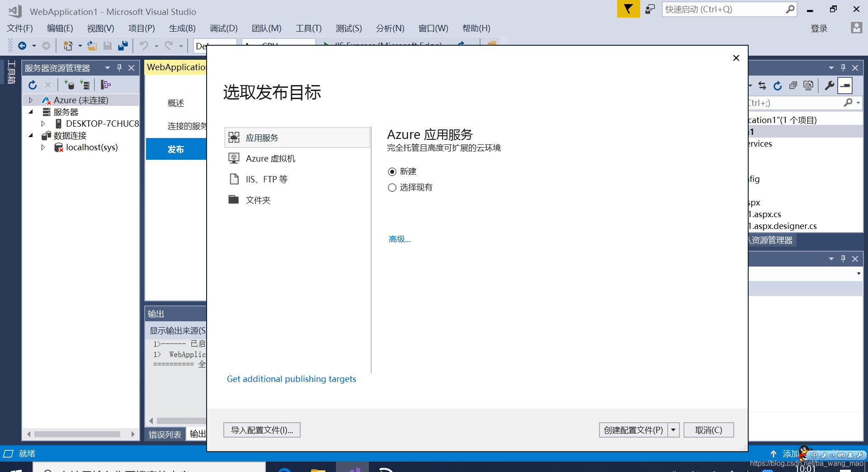Click the delete X icon in 服务器资源管理器 toolbar

[x=48, y=85]
